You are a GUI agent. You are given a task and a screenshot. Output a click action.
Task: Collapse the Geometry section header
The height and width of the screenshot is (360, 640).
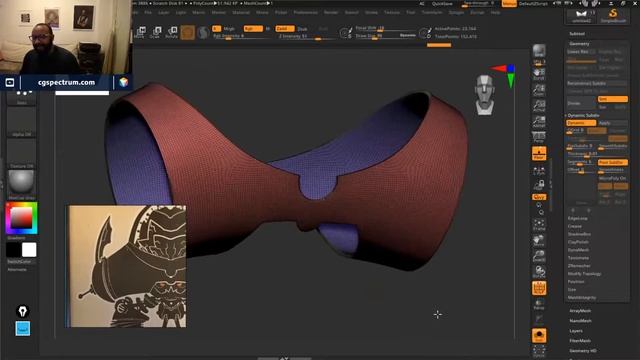[x=579, y=44]
